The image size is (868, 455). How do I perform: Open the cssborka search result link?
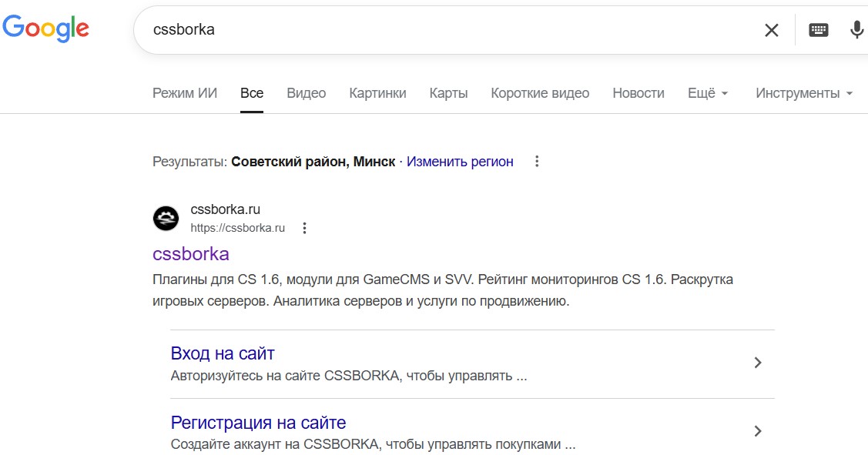[x=191, y=254]
